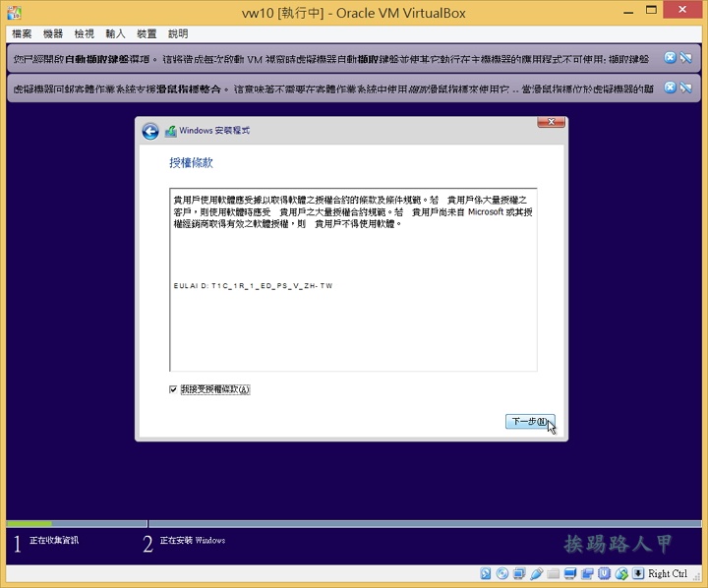Click the VirtualBox app icon in title bar
708x588 pixels.
point(14,12)
